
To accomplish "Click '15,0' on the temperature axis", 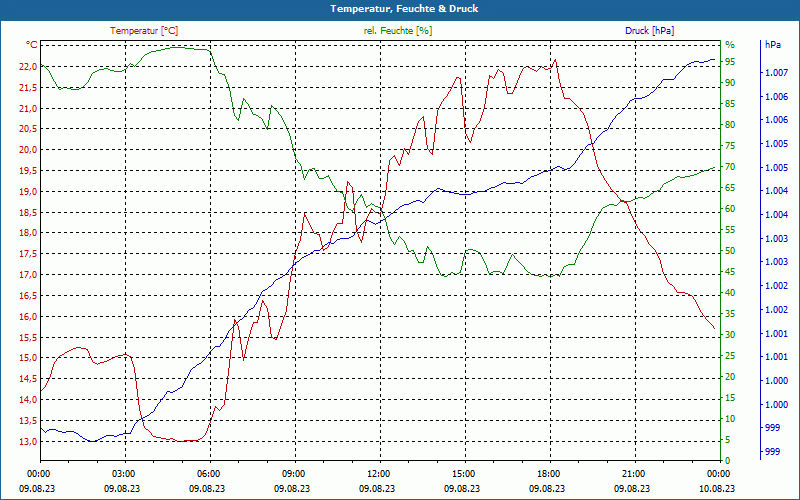I will pyautogui.click(x=28, y=358).
